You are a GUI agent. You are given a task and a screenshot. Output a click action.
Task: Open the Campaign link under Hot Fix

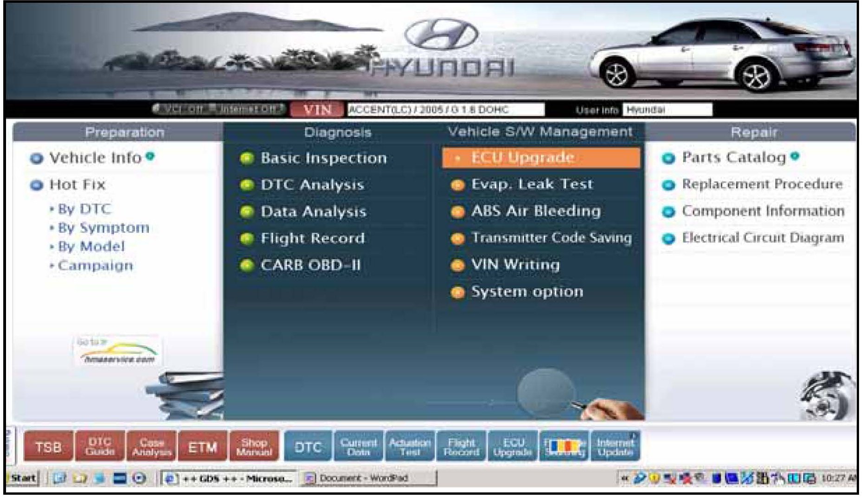tap(95, 266)
